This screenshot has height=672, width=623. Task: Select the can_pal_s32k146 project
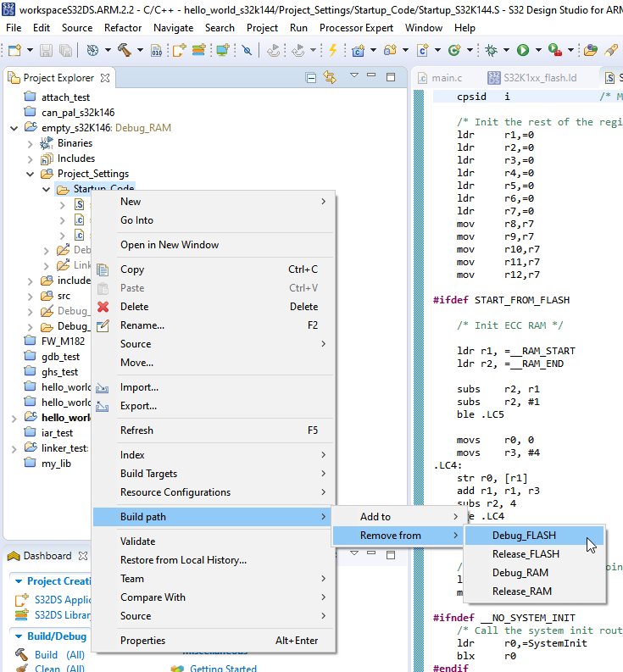point(78,113)
